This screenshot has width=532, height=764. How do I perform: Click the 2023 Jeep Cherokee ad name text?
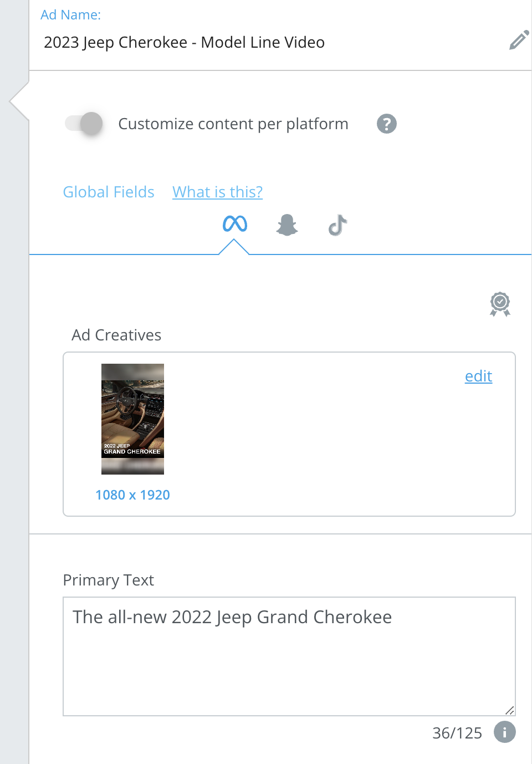click(x=184, y=42)
